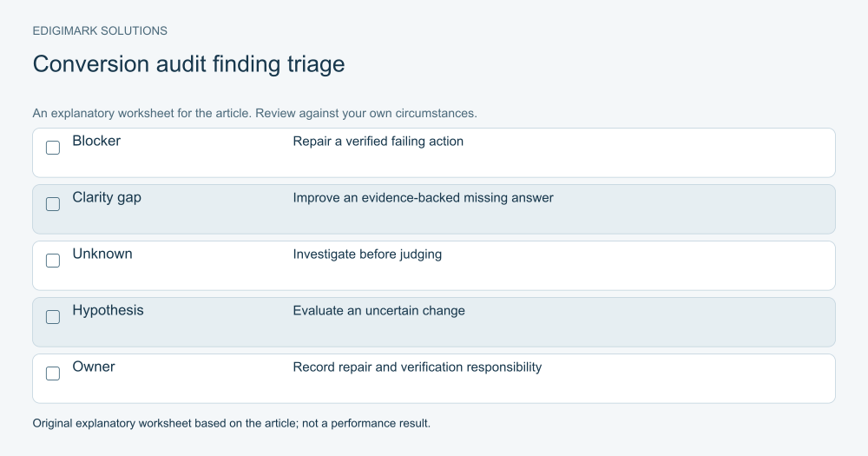This screenshot has width=868, height=456.
Task: Enable the Hypothesis checkbox
Action: [53, 317]
